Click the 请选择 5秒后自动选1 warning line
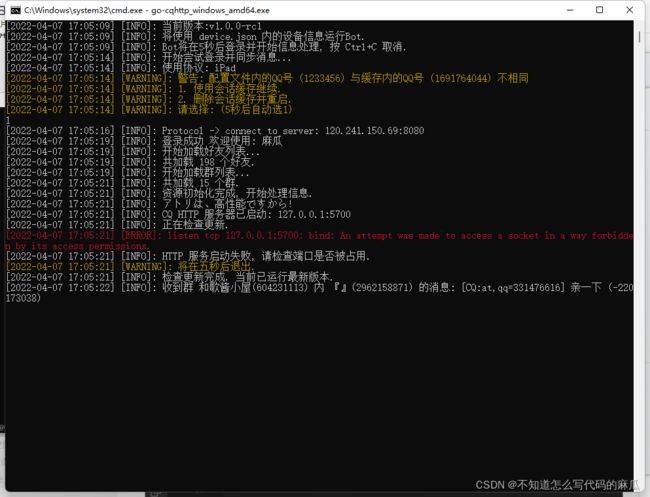650x497 pixels. click(x=149, y=109)
